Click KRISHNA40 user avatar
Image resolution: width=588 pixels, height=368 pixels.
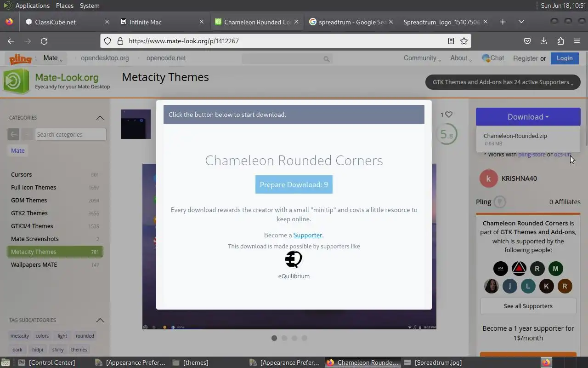[489, 178]
